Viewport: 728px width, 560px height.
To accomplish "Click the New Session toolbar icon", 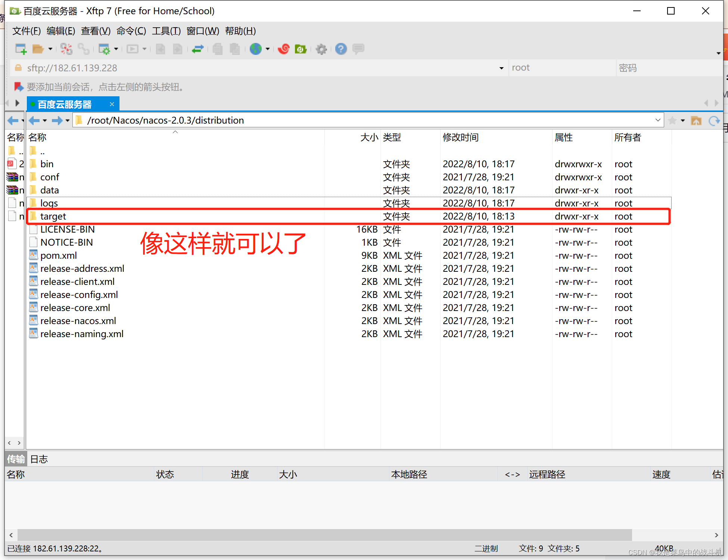I will tap(21, 49).
